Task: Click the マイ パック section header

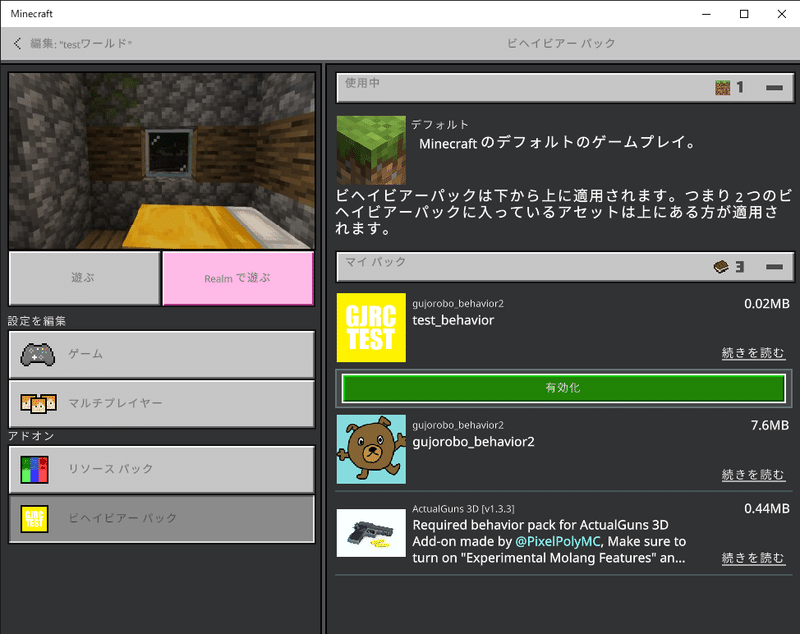Action: pyautogui.click(x=565, y=267)
